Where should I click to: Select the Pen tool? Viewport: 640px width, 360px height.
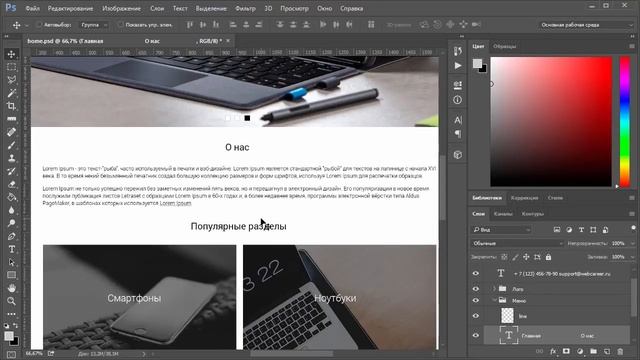(11, 236)
